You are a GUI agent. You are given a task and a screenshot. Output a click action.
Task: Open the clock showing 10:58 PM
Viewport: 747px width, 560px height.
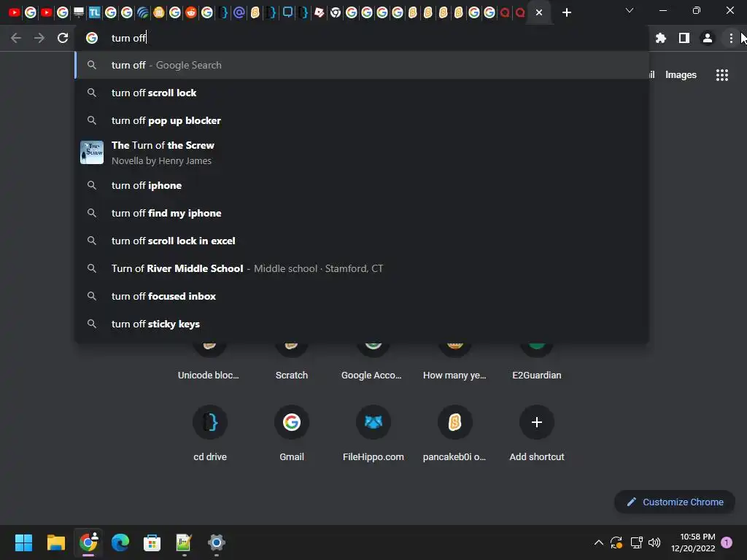coord(693,542)
